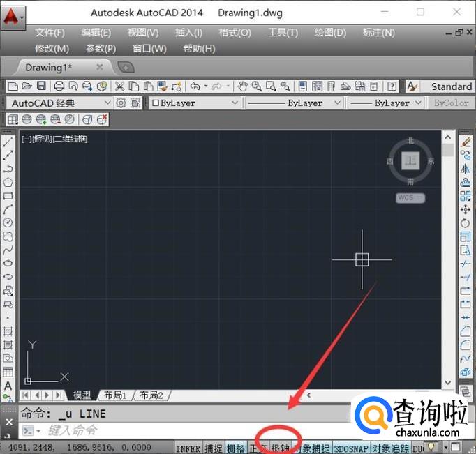The width and height of the screenshot is (476, 454).
Task: Click the Rotate tool
Action: (x=465, y=223)
